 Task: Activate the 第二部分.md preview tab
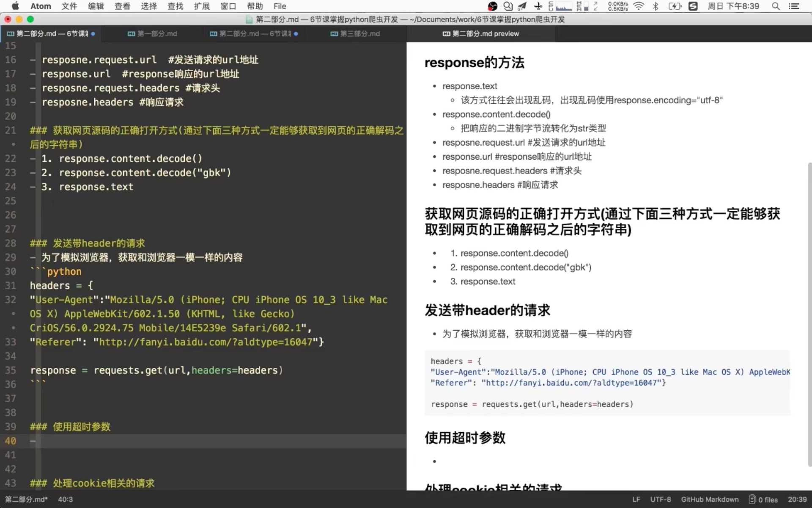click(x=481, y=33)
